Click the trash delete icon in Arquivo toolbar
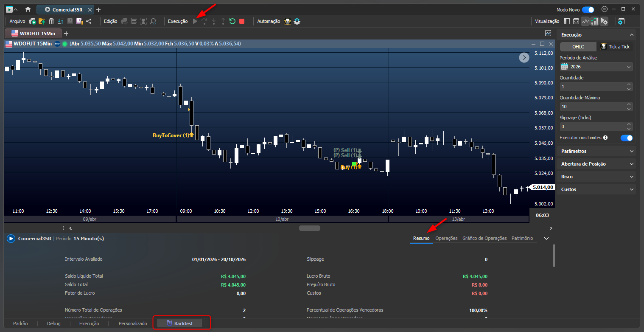Image resolution: width=644 pixels, height=332 pixels. [51, 21]
